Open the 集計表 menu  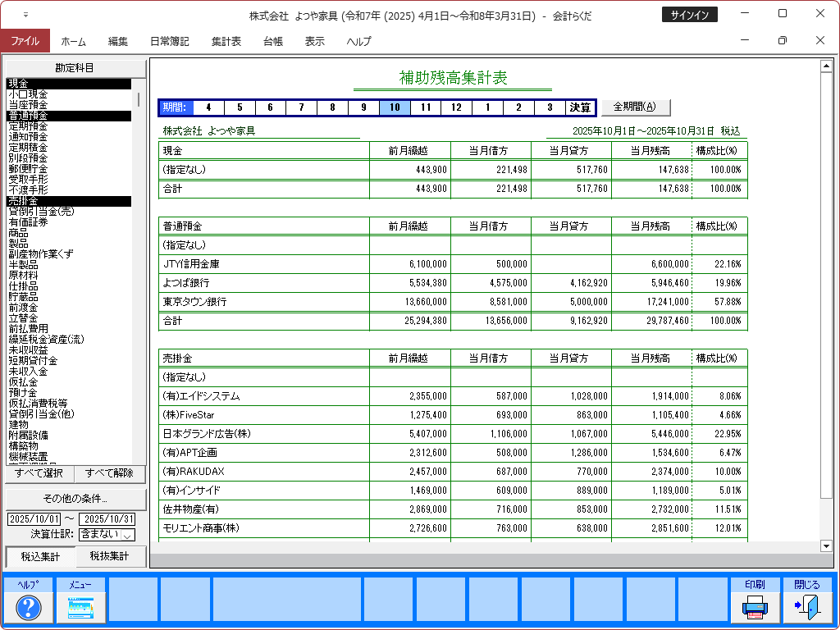pos(226,41)
